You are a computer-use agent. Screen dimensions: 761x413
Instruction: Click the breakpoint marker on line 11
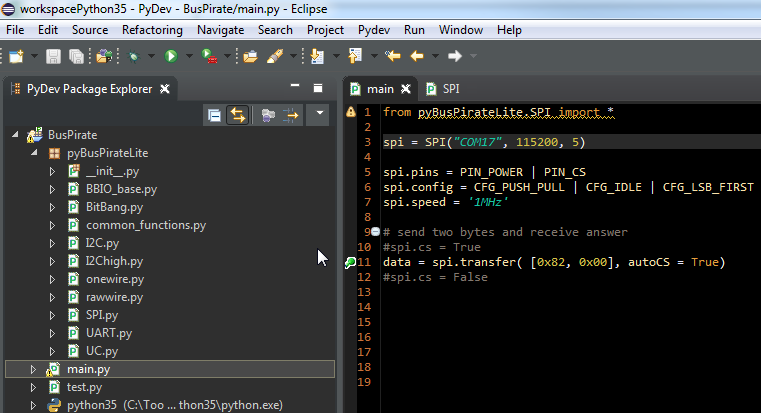pyautogui.click(x=350, y=263)
